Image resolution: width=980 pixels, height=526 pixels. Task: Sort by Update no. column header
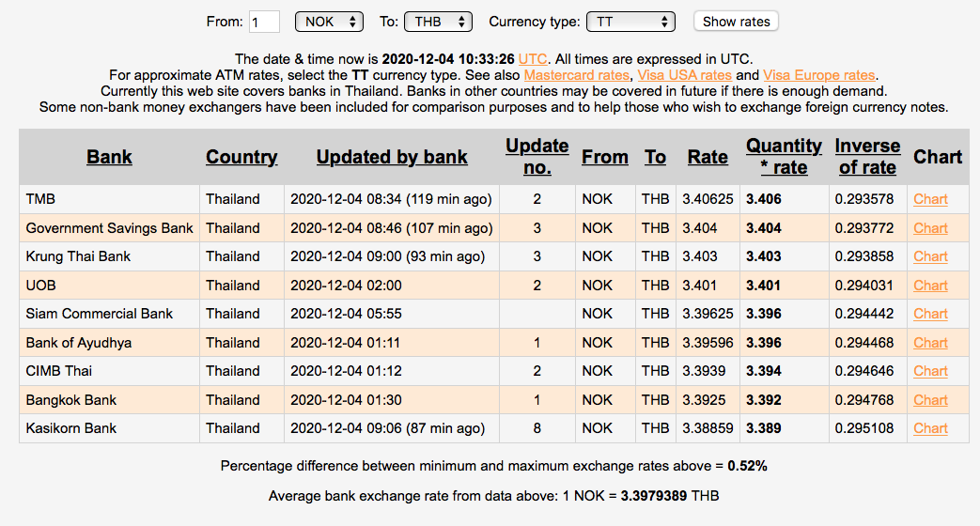[x=537, y=157]
